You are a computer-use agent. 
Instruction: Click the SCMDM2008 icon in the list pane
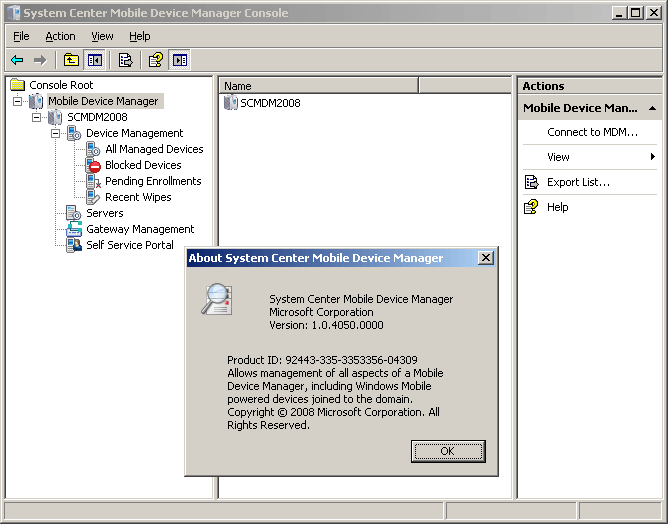(230, 103)
